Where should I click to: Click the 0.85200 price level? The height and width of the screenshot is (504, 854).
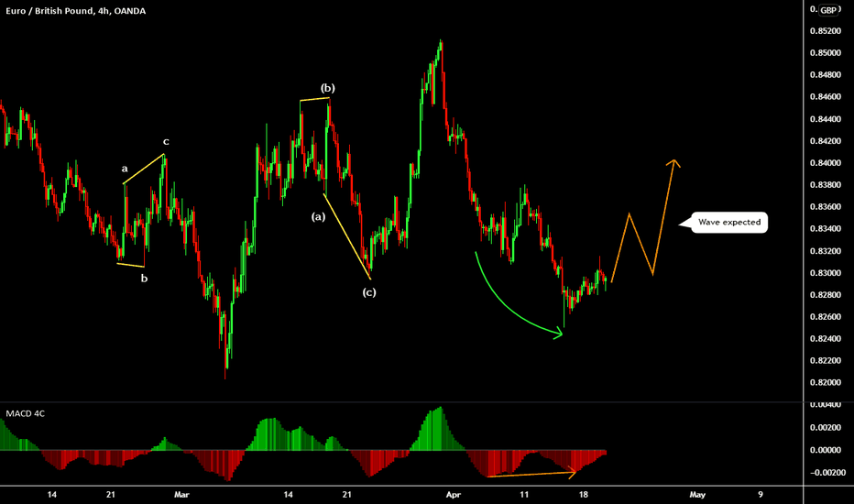click(x=825, y=31)
